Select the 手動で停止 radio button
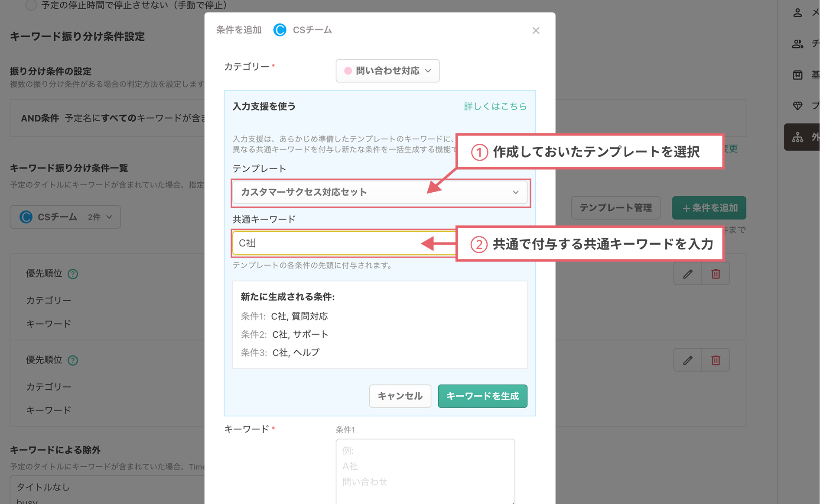This screenshot has height=504, width=820. [31, 5]
